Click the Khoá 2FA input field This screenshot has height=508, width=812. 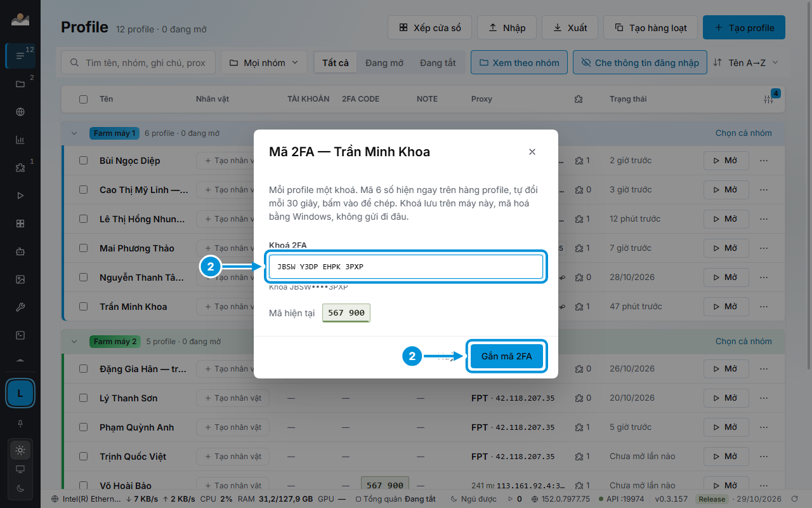(406, 267)
